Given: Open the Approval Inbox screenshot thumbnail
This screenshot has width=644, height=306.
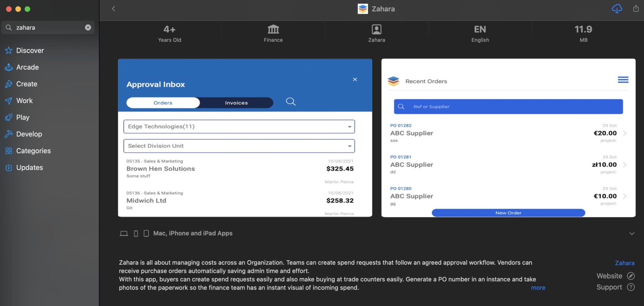Looking at the screenshot, I should 245,138.
